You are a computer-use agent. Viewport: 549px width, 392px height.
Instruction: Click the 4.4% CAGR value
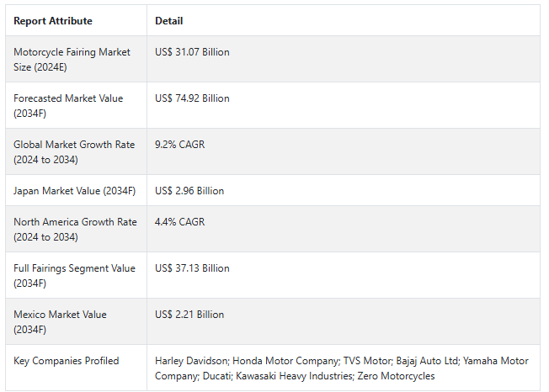pyautogui.click(x=179, y=222)
